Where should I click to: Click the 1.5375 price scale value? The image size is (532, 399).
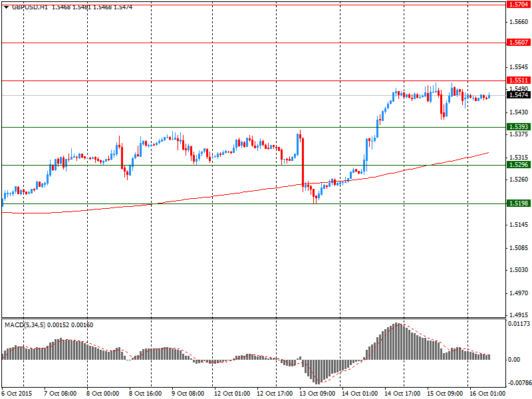pyautogui.click(x=519, y=134)
